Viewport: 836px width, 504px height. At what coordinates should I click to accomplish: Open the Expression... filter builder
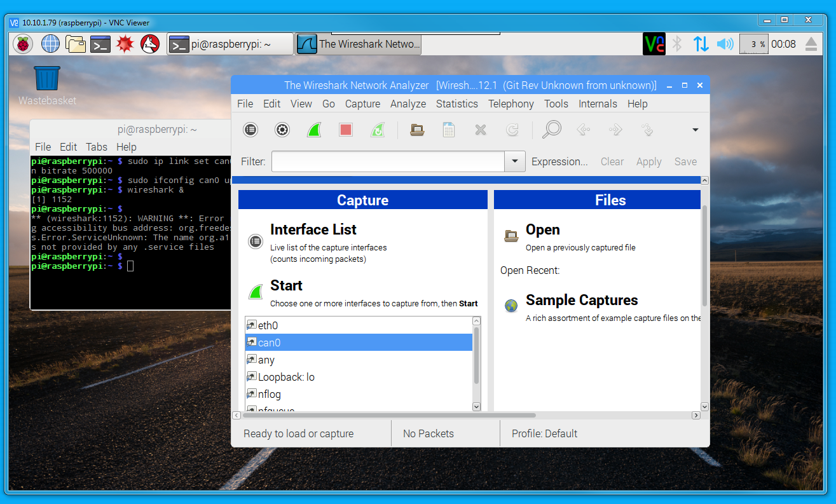coord(559,161)
